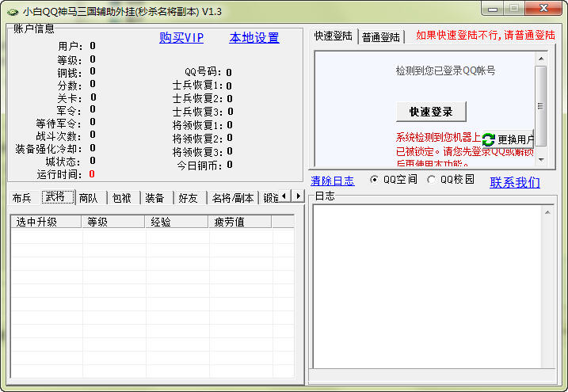
Task: Click the 等级 column header
Action: click(x=113, y=222)
